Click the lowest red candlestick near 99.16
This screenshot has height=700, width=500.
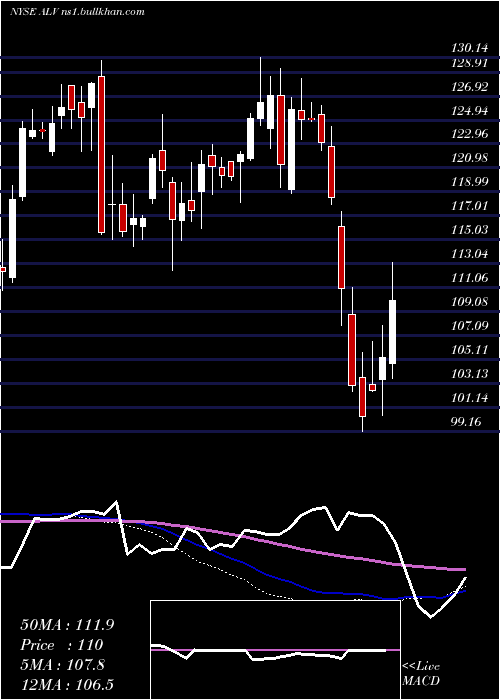point(362,392)
